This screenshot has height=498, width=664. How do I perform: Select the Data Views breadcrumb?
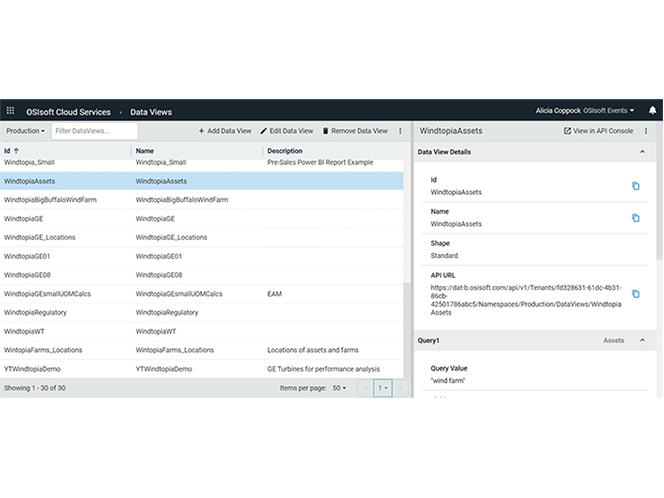coord(151,112)
